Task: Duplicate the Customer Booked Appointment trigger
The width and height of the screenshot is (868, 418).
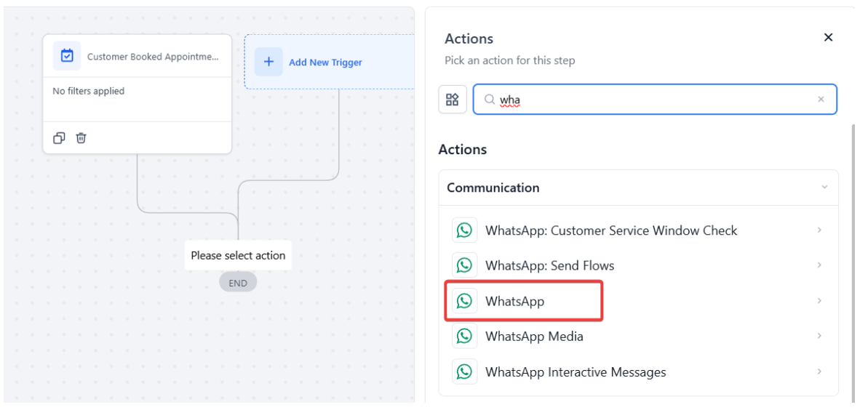Action: click(60, 138)
